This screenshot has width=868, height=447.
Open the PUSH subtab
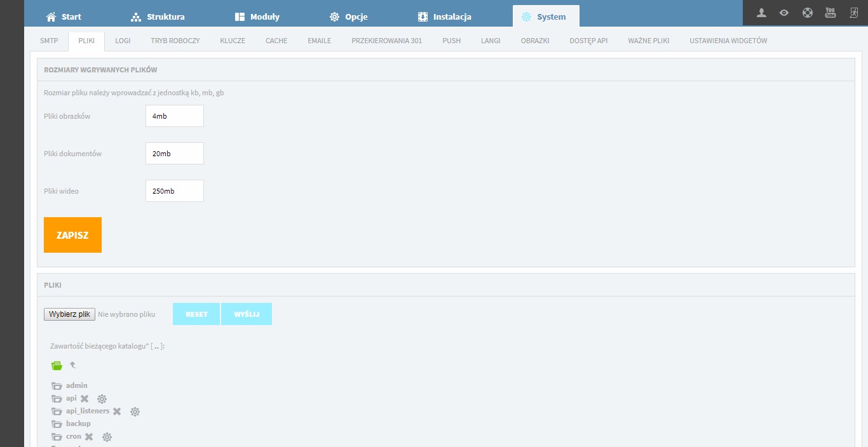point(452,41)
